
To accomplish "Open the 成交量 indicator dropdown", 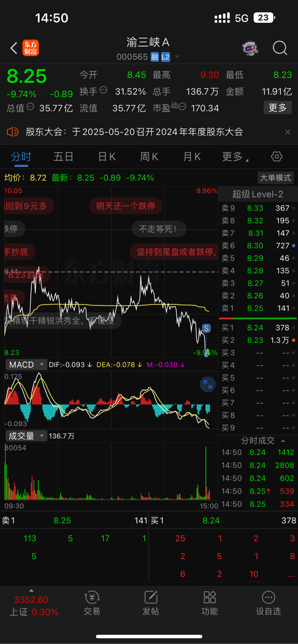I will [x=26, y=436].
